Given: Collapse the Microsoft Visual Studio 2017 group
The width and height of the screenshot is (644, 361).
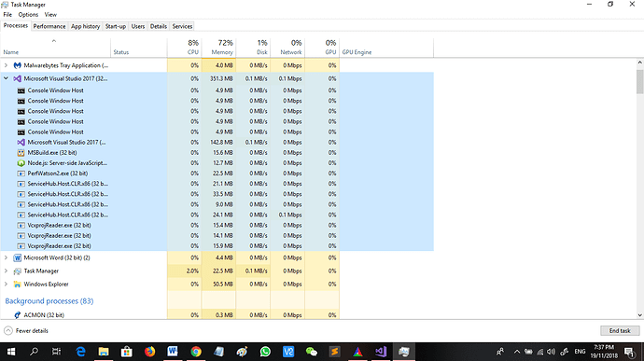Looking at the screenshot, I should pyautogui.click(x=7, y=78).
